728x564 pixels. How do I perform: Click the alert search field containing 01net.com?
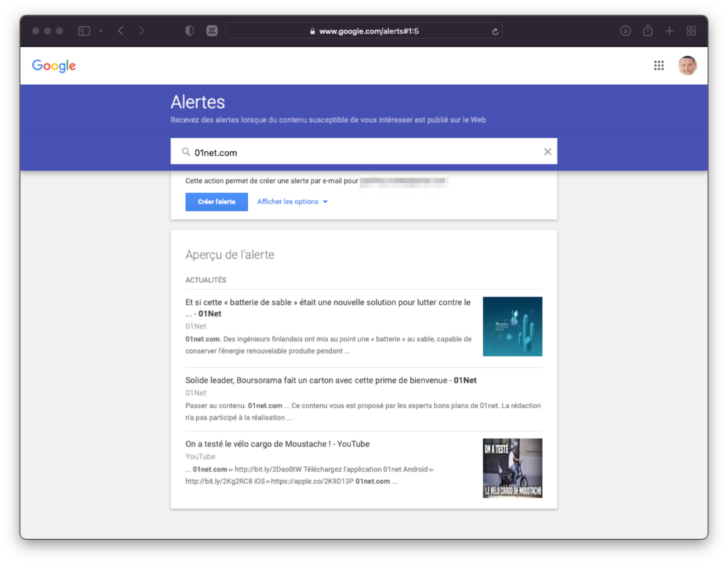[x=363, y=151]
